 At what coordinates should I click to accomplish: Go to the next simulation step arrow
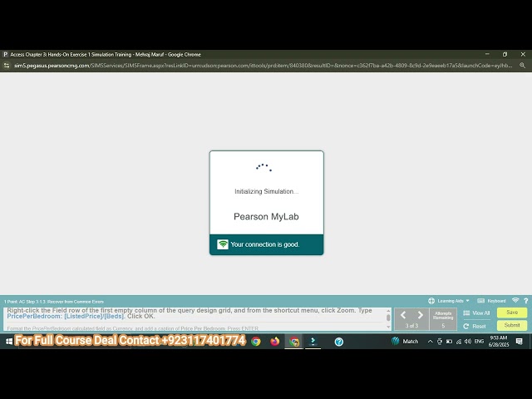[x=421, y=315]
